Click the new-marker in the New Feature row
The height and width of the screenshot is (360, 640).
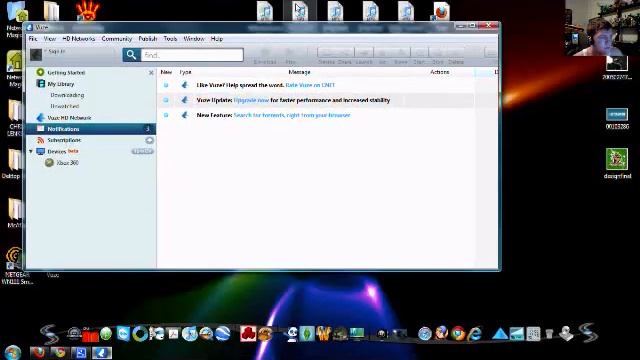pos(166,115)
